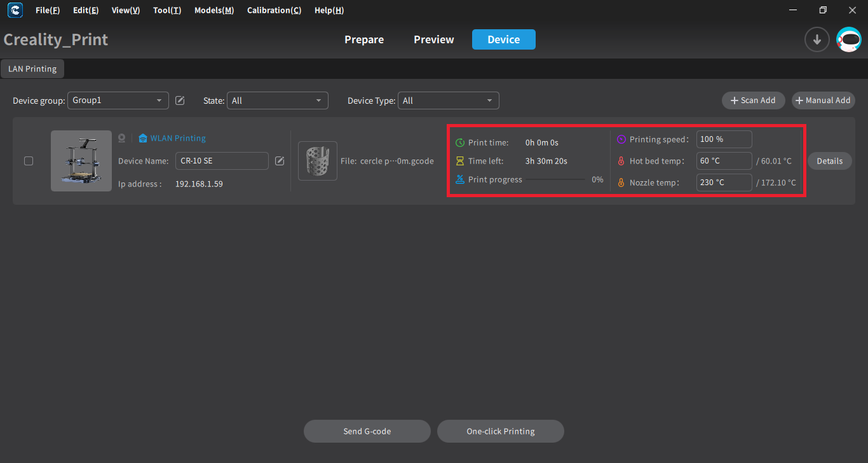Open printer Details button

(x=830, y=161)
